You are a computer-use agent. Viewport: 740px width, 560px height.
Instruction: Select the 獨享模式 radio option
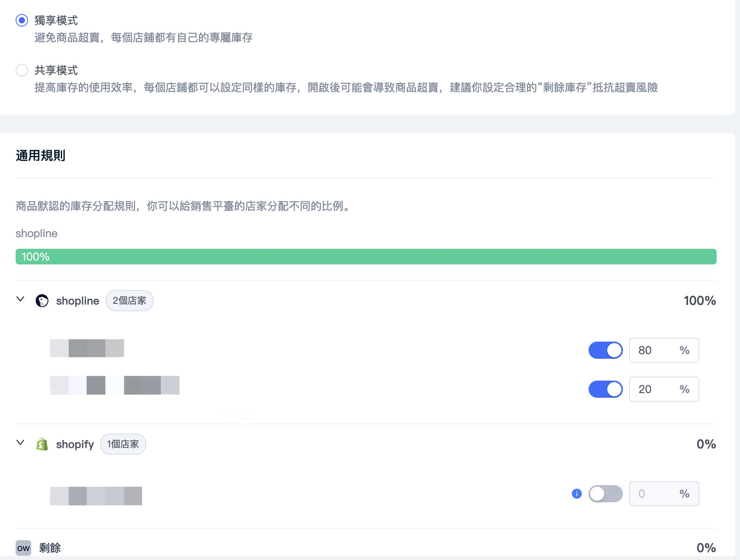coord(22,20)
